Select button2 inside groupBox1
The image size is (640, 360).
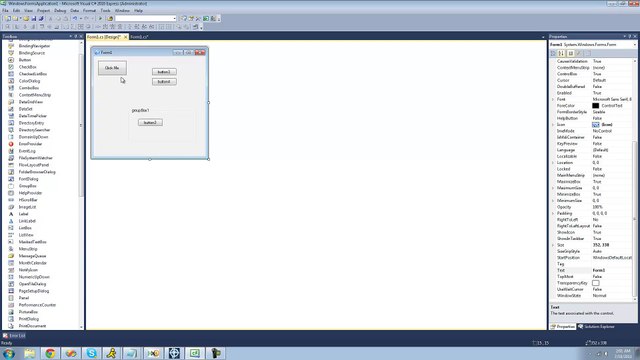pyautogui.click(x=150, y=122)
